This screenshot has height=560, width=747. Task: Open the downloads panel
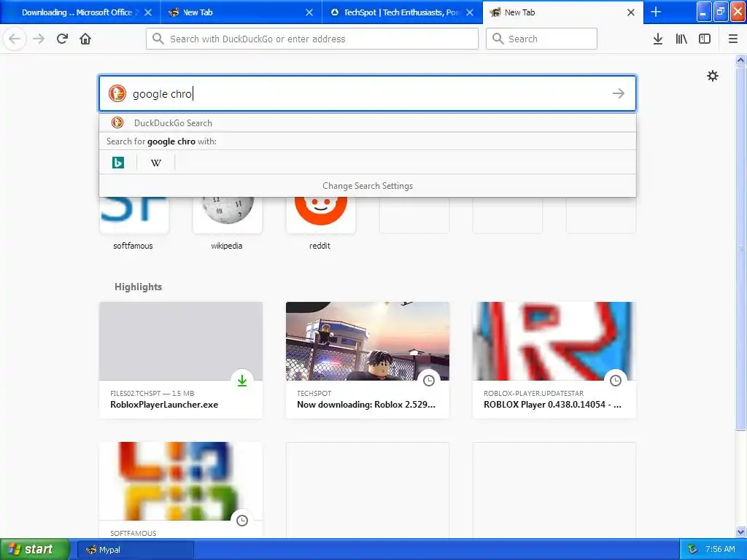658,39
